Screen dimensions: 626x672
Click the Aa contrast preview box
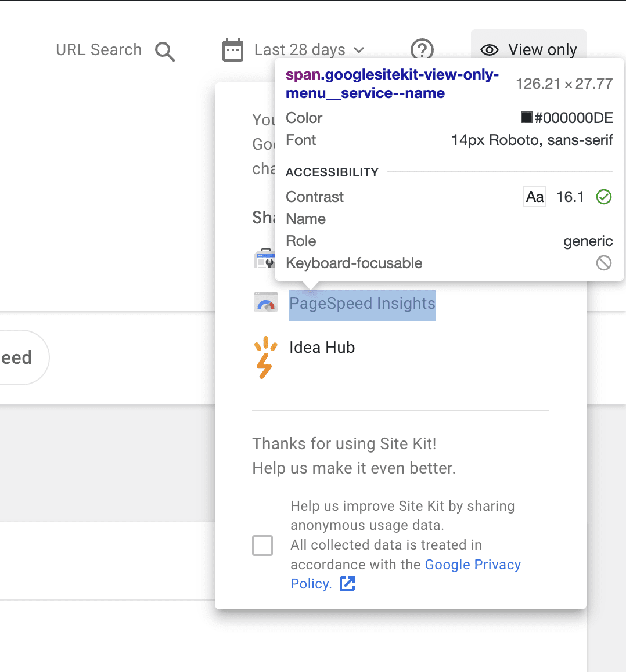click(x=535, y=197)
